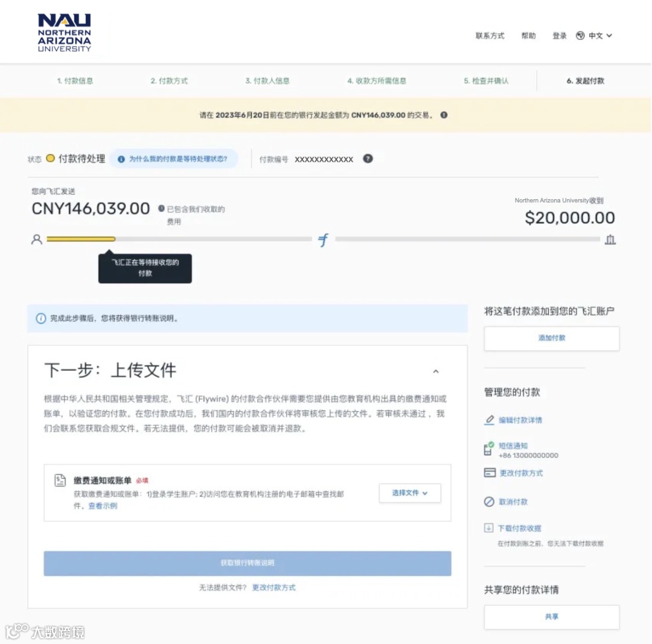Open the 查看示例 link
Image resolution: width=652 pixels, height=644 pixels.
click(x=103, y=506)
